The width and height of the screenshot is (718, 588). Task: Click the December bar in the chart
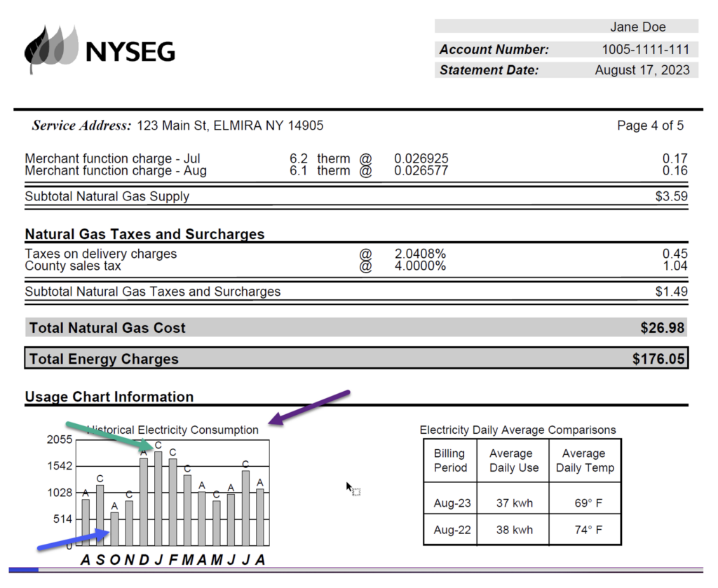[144, 502]
